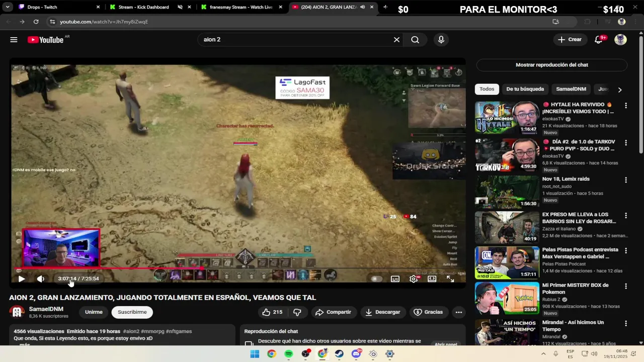Screen dimensions: 644x362
Task: Click the search magnifier button
Action: tap(415, 40)
